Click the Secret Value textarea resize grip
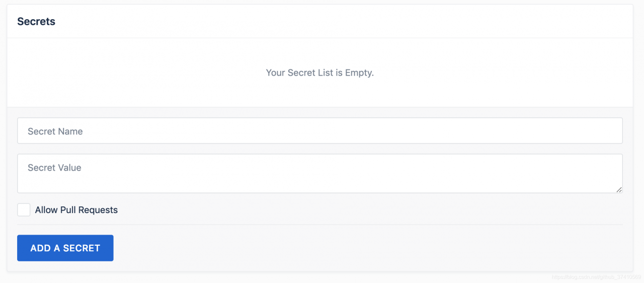Screen dimensions: 644x283 [619, 189]
